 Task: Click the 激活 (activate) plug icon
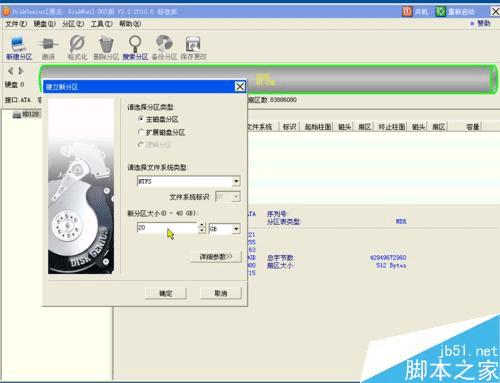(48, 44)
